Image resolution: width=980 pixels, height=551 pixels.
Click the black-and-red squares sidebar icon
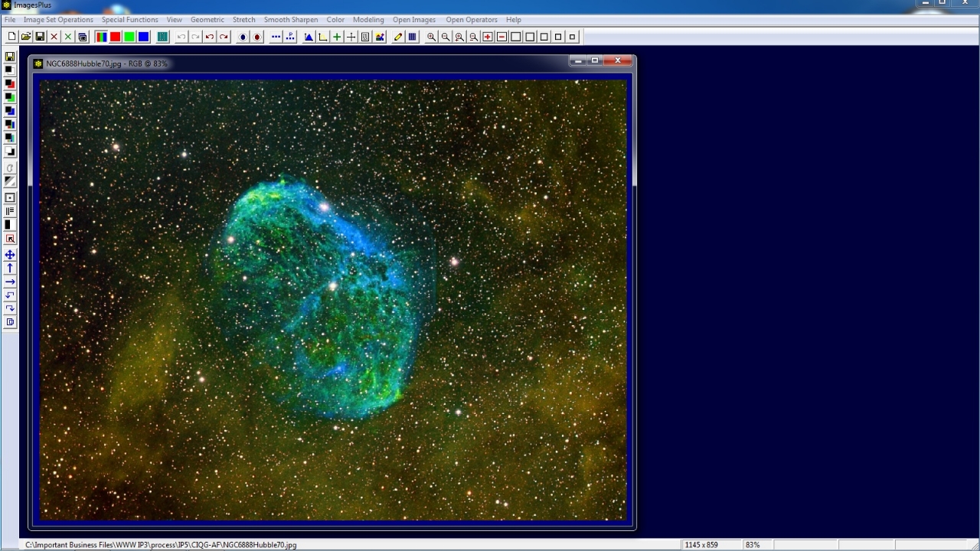10,83
